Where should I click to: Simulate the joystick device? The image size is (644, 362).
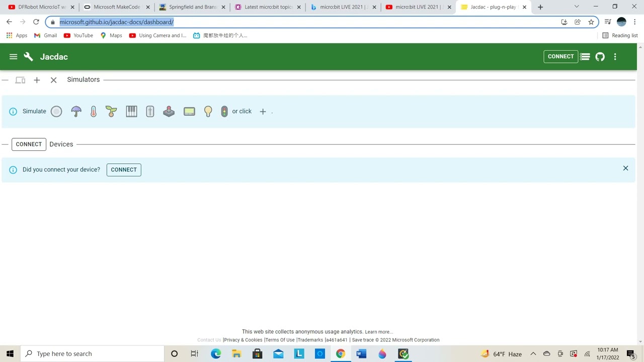click(169, 112)
